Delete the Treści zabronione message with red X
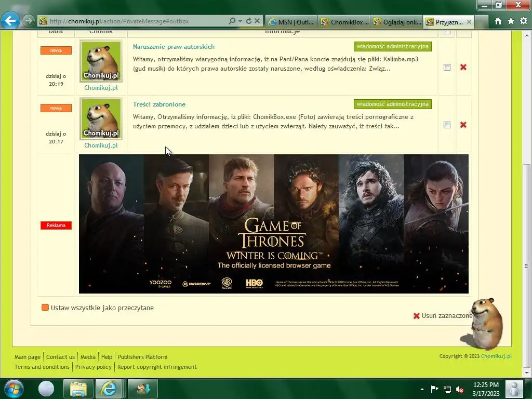 tap(463, 125)
